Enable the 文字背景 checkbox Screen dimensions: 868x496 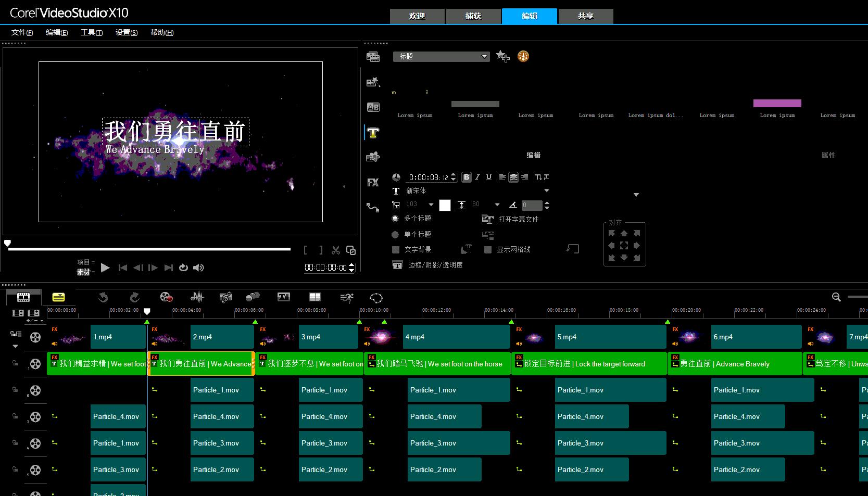click(396, 250)
